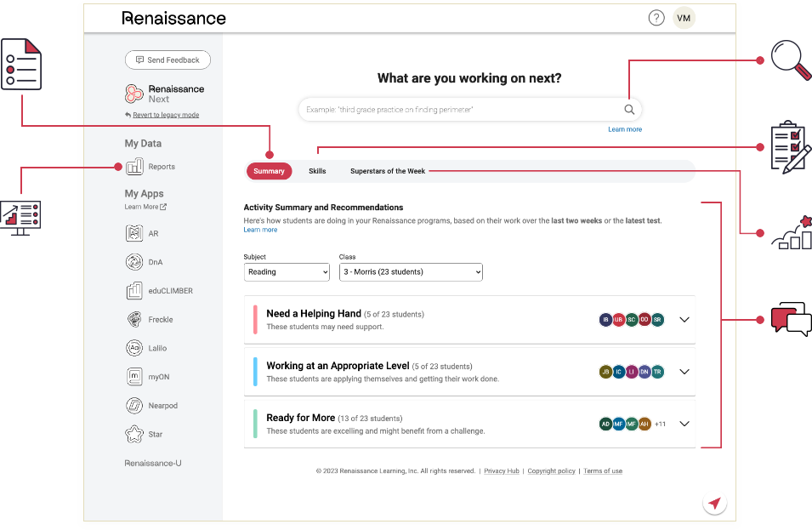Click student avatar LI in Appropriate Level
The image size is (812, 530).
[631, 372]
